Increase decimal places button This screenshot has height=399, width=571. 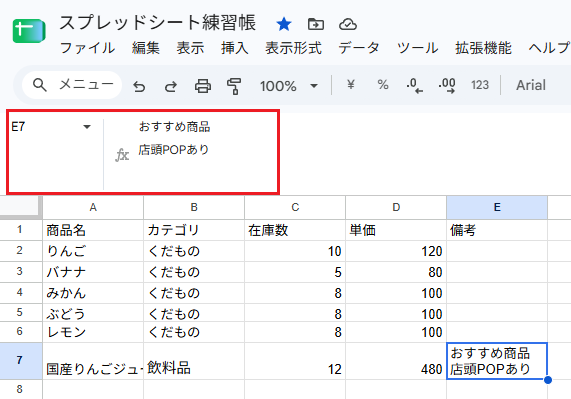[x=447, y=86]
